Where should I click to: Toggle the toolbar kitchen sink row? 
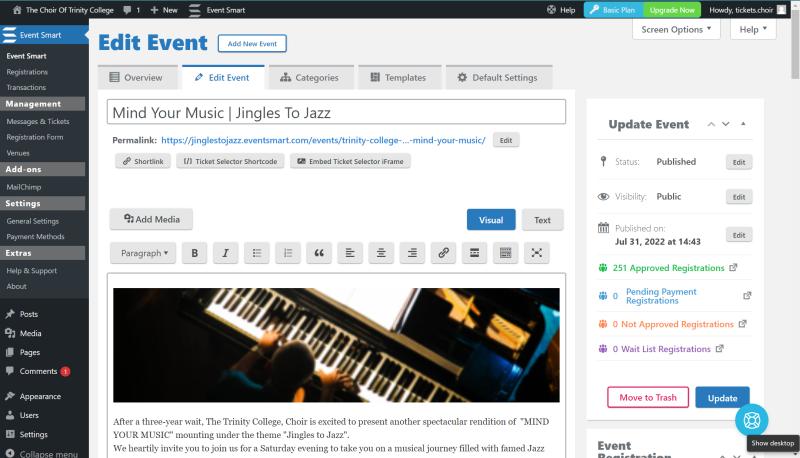pos(505,253)
